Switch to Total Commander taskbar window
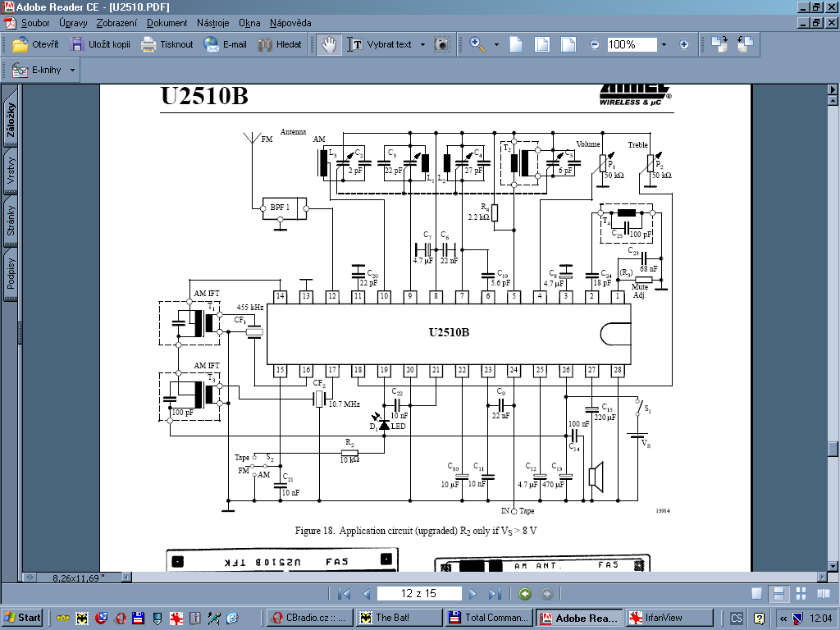The height and width of the screenshot is (630, 840). click(490, 618)
